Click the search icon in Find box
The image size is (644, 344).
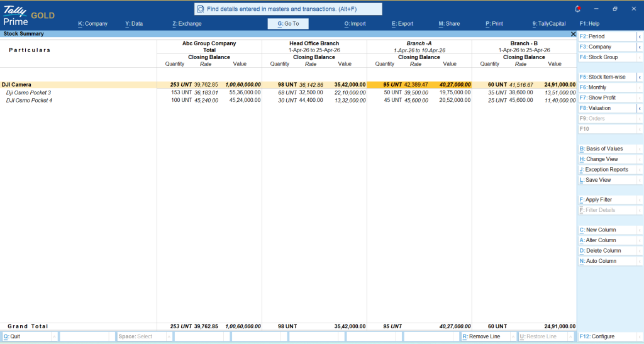[x=201, y=9]
